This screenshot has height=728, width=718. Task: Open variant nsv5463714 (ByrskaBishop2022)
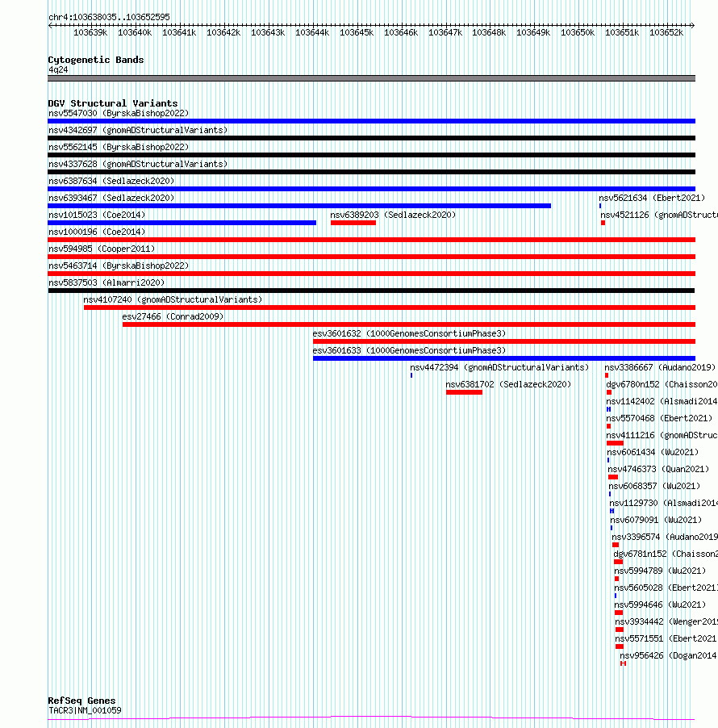coord(119,266)
